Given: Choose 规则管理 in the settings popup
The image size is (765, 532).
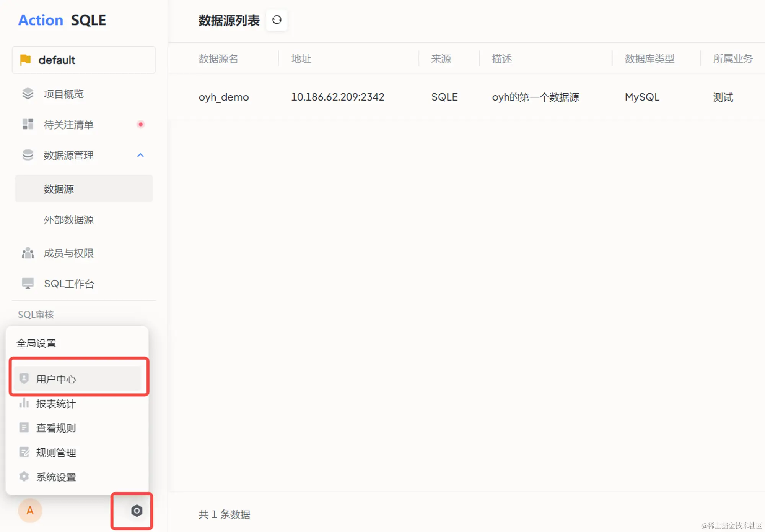Looking at the screenshot, I should point(56,453).
